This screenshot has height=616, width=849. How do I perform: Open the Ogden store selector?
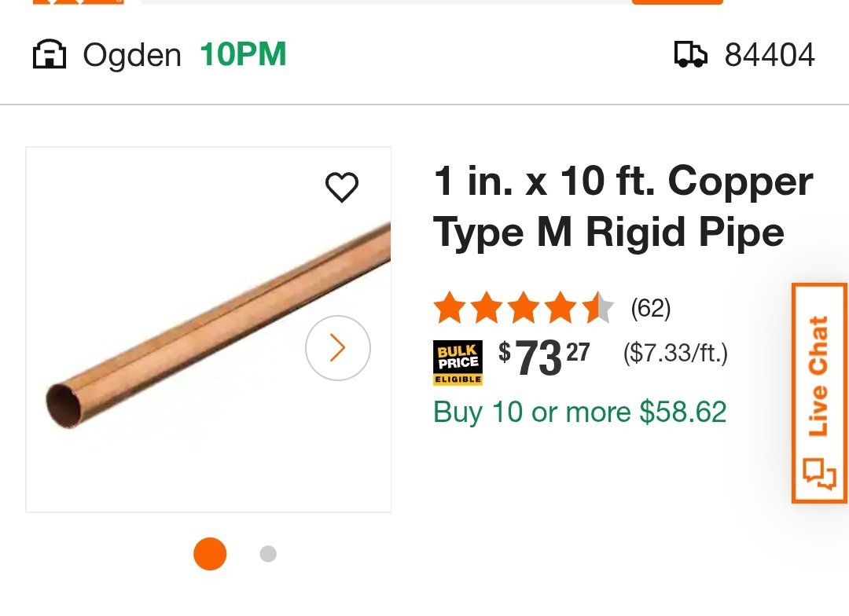click(132, 56)
